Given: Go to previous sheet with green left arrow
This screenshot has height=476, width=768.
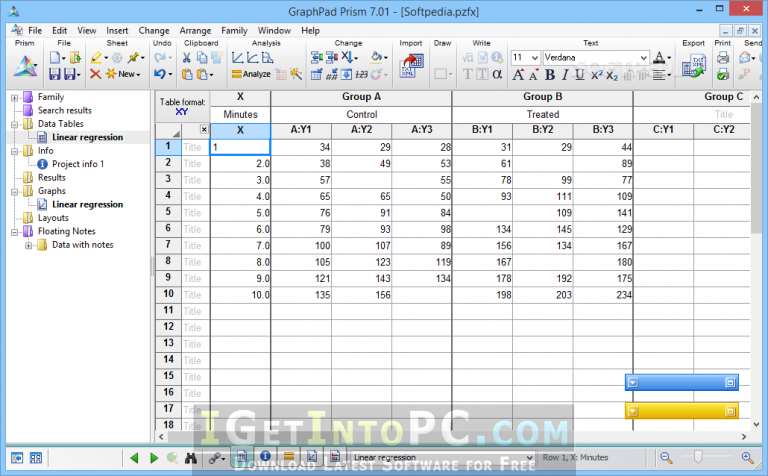Looking at the screenshot, I should (134, 458).
